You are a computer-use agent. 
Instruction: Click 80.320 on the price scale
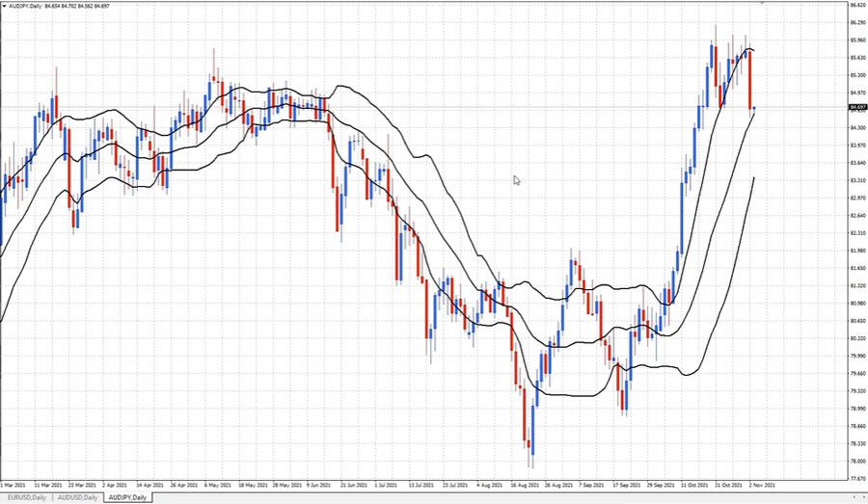pyautogui.click(x=856, y=338)
